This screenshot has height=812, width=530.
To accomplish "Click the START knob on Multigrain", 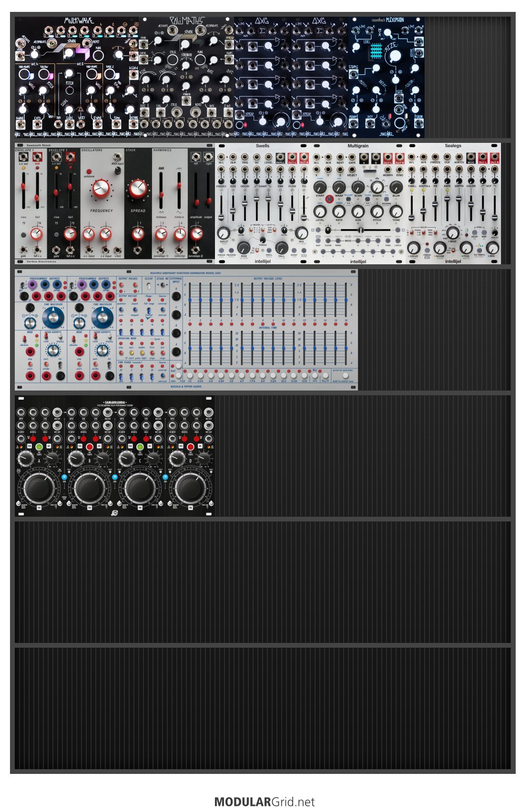I will tap(320, 187).
